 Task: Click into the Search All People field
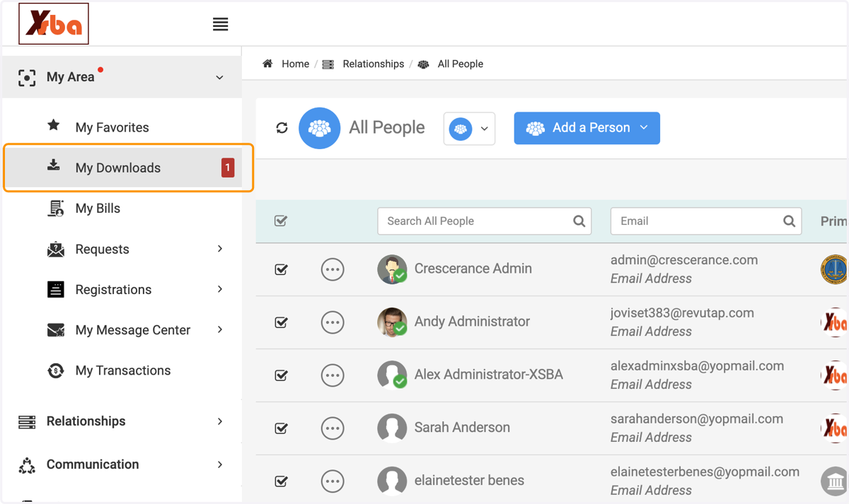485,221
